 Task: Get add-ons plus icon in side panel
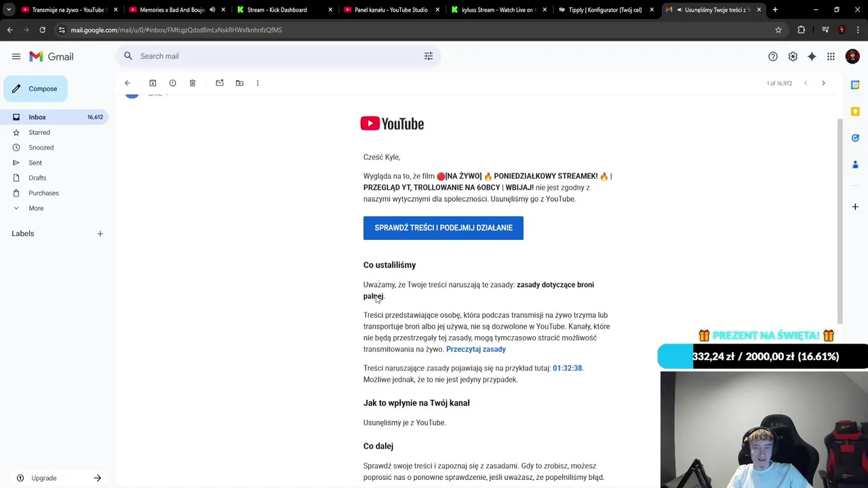855,207
